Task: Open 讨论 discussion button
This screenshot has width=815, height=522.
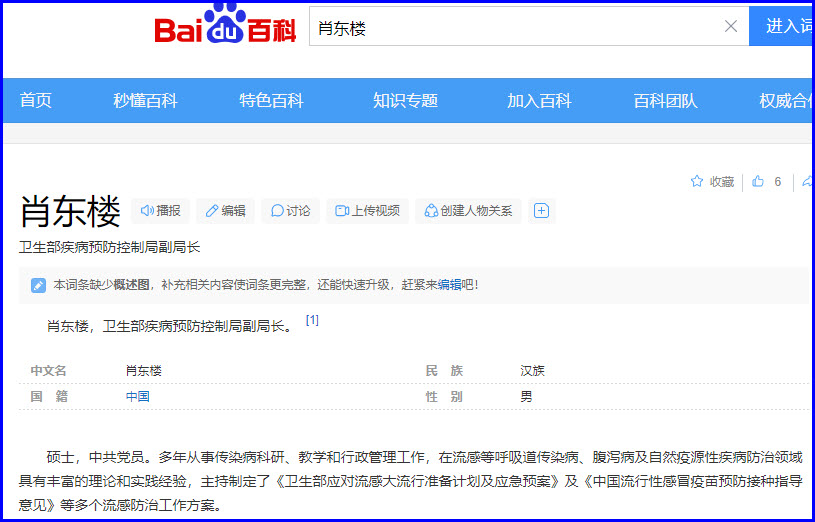Action: pyautogui.click(x=290, y=211)
